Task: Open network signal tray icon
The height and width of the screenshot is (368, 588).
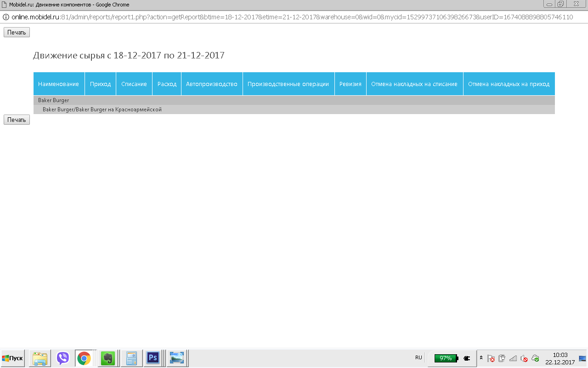Action: click(513, 358)
